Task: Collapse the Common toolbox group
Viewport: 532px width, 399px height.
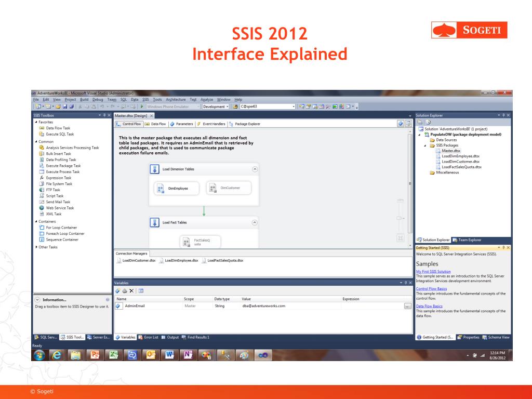Action: click(x=36, y=141)
